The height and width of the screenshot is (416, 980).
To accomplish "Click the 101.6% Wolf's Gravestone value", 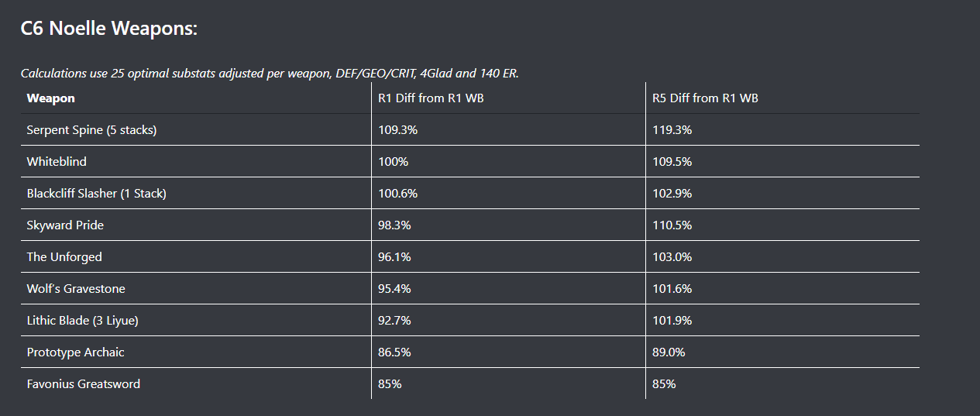I will (672, 289).
